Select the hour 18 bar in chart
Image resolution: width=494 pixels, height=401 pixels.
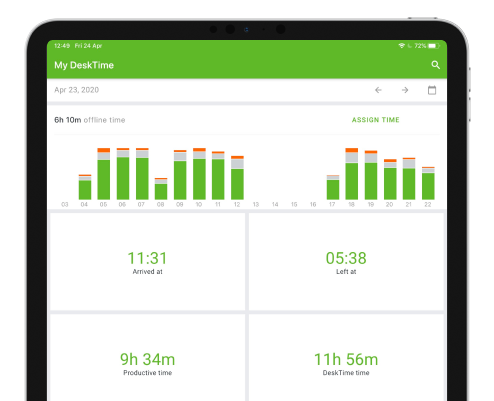(352, 174)
